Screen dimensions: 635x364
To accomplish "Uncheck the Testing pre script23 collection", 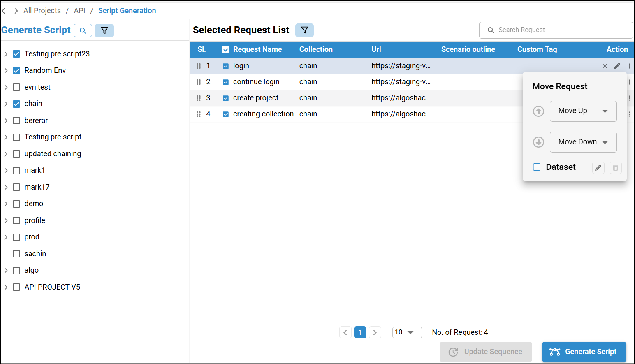I will point(16,54).
